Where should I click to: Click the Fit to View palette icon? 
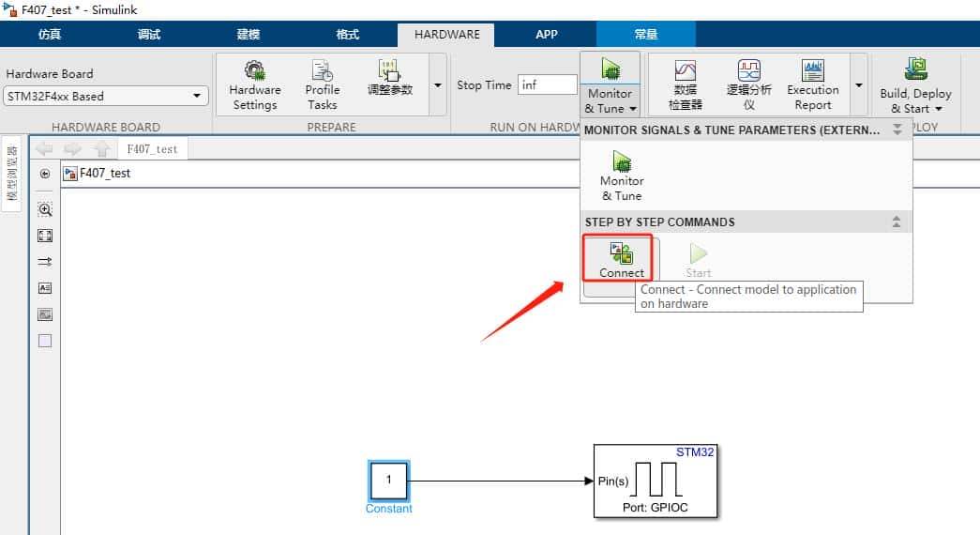[45, 236]
